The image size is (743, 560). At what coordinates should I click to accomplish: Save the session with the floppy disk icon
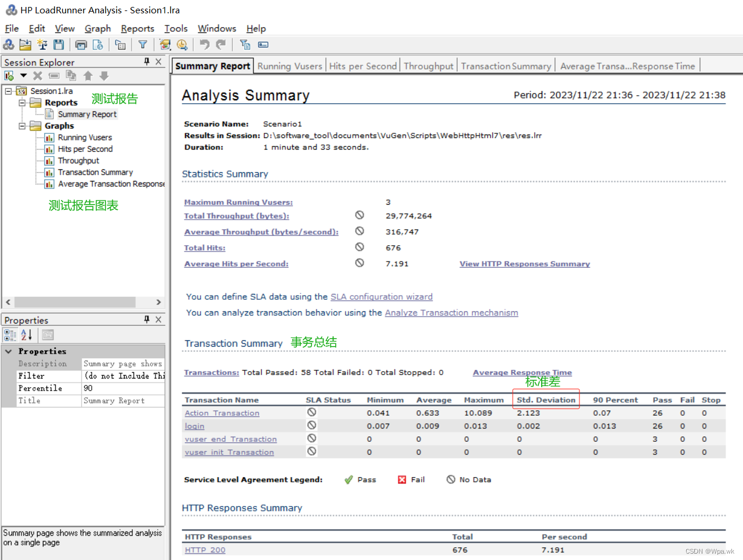[x=59, y=45]
